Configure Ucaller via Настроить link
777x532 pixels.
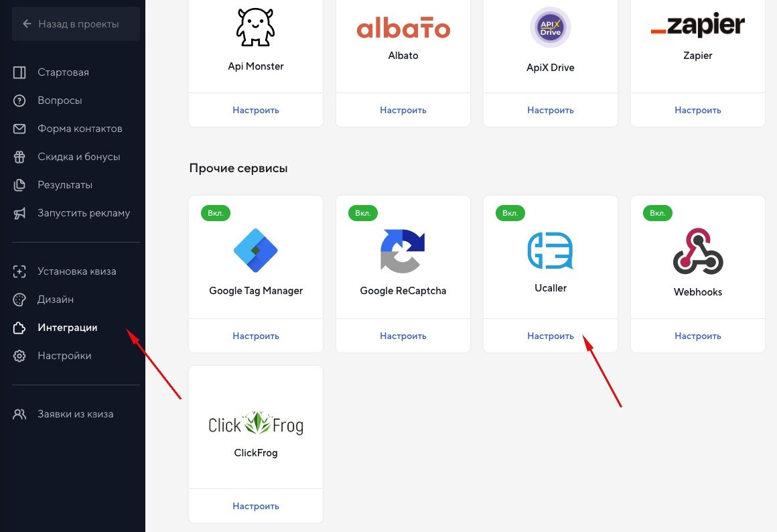click(551, 336)
